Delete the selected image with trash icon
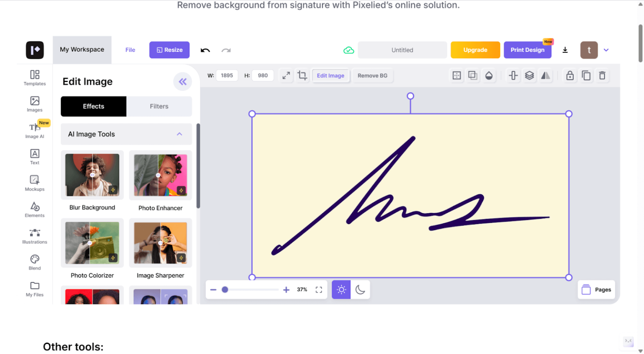 coord(602,75)
